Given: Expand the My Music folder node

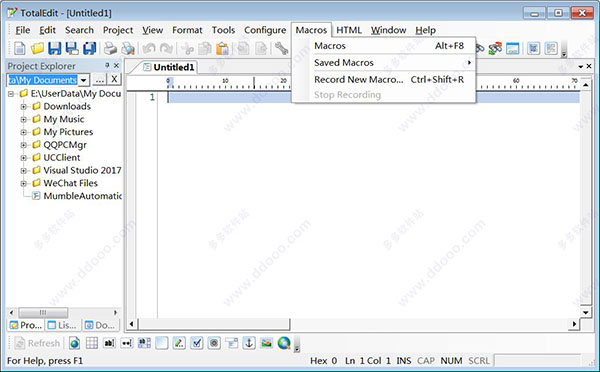Looking at the screenshot, I should click(24, 119).
